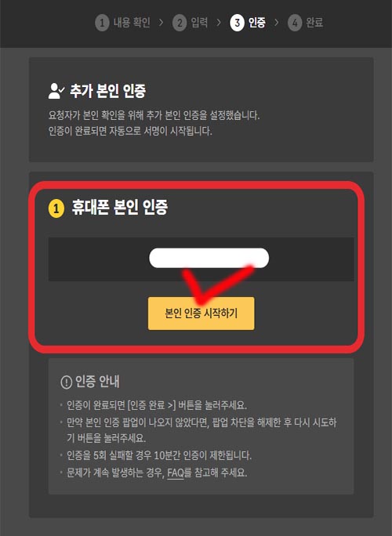Image resolution: width=392 pixels, height=536 pixels.
Task: Click the chevron after 내용 확인
Action: 161,23
